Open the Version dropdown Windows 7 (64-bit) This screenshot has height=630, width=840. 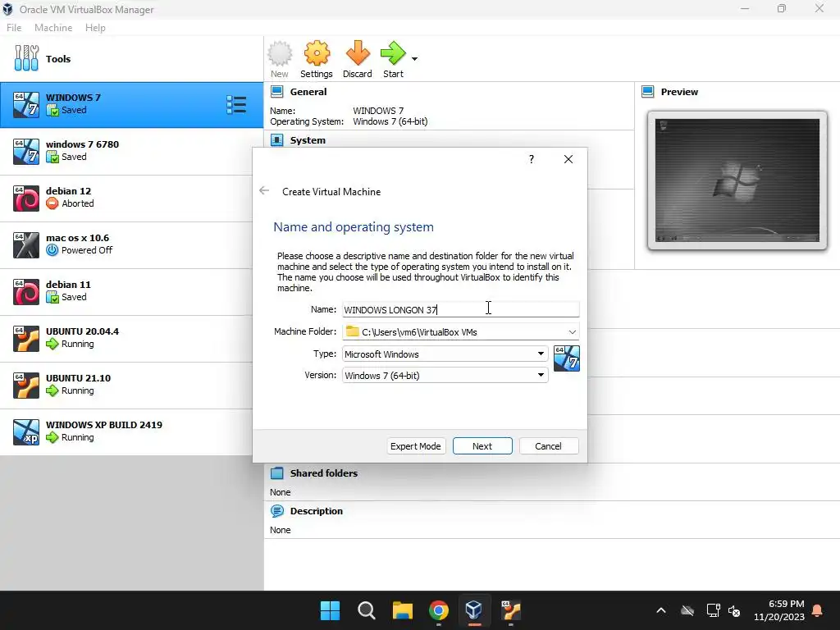tap(445, 376)
